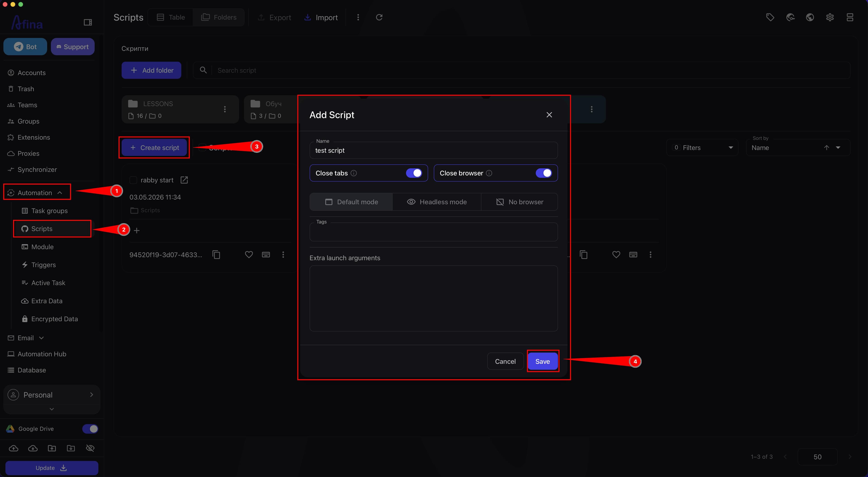Image resolution: width=868 pixels, height=477 pixels.
Task: Click the cloud download icon at bottom
Action: [33, 448]
